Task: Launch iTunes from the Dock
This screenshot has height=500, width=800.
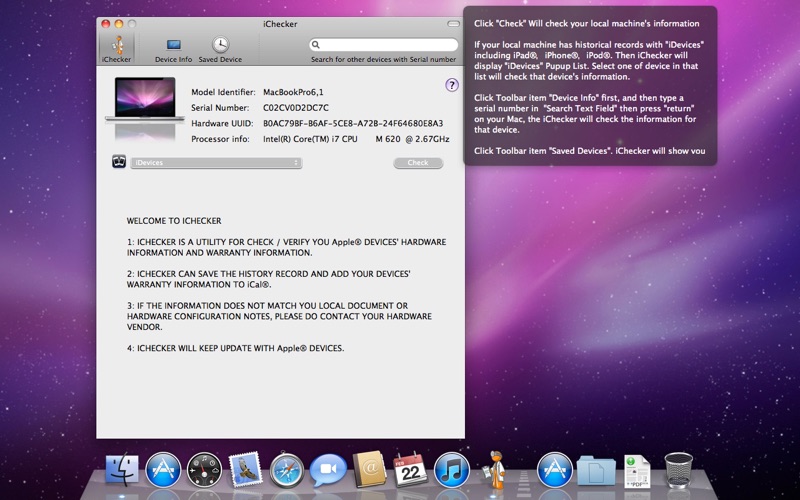Action: [x=452, y=470]
